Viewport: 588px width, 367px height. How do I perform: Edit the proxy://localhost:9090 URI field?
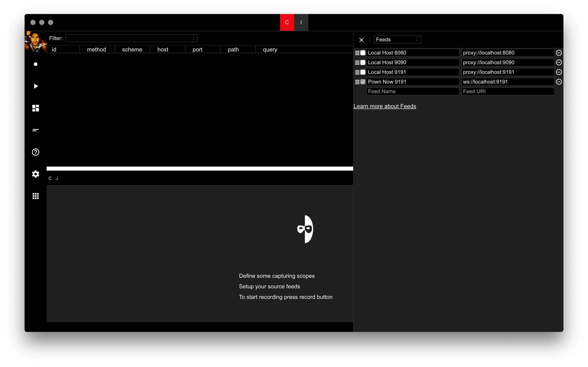click(x=508, y=62)
